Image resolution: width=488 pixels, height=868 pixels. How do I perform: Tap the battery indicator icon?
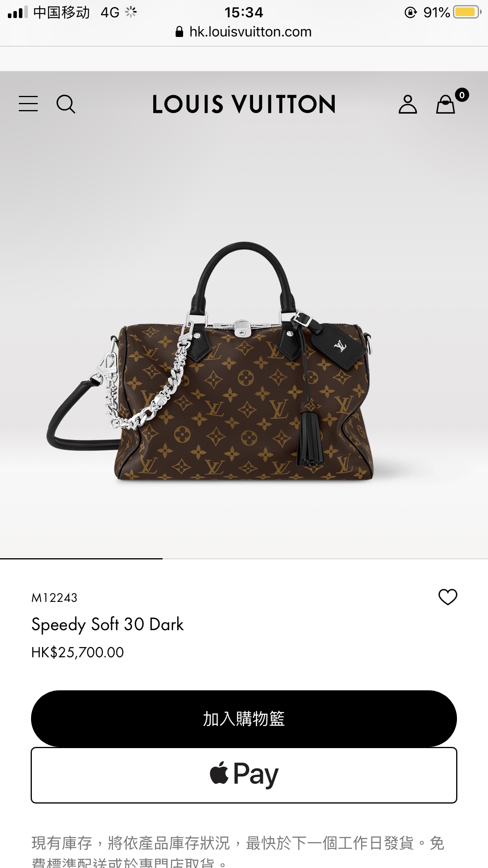click(467, 12)
